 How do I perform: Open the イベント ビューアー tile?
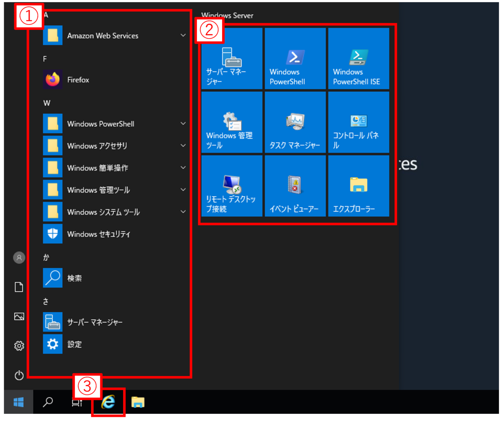click(x=295, y=186)
